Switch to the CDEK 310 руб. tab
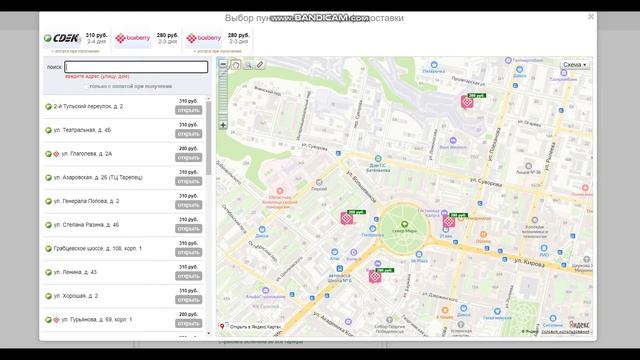640x360 pixels. (76, 40)
